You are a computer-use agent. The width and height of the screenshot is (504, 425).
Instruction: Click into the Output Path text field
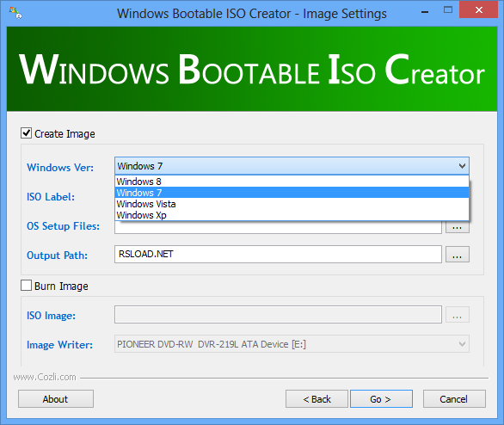click(278, 255)
